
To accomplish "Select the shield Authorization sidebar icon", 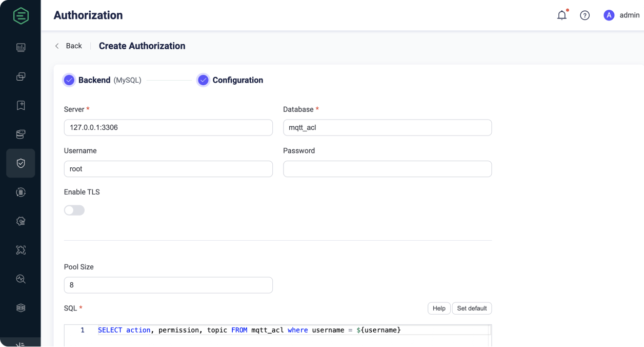I will [21, 163].
